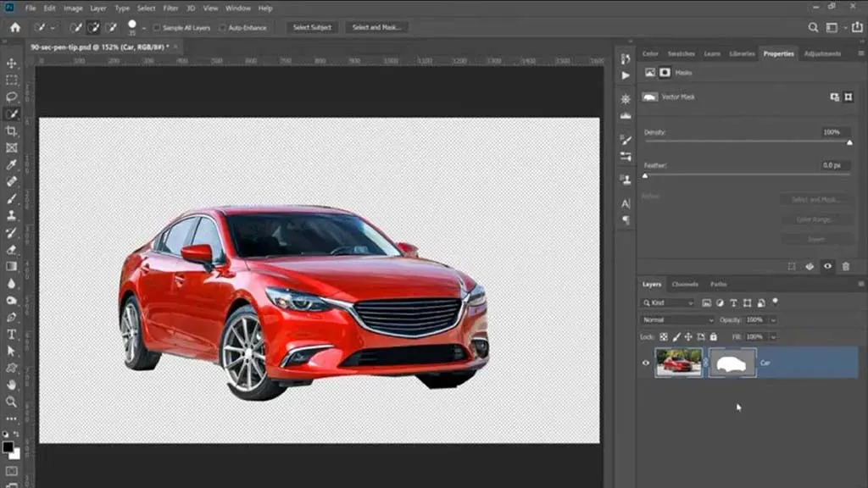Switch to the Channels tab

(685, 285)
